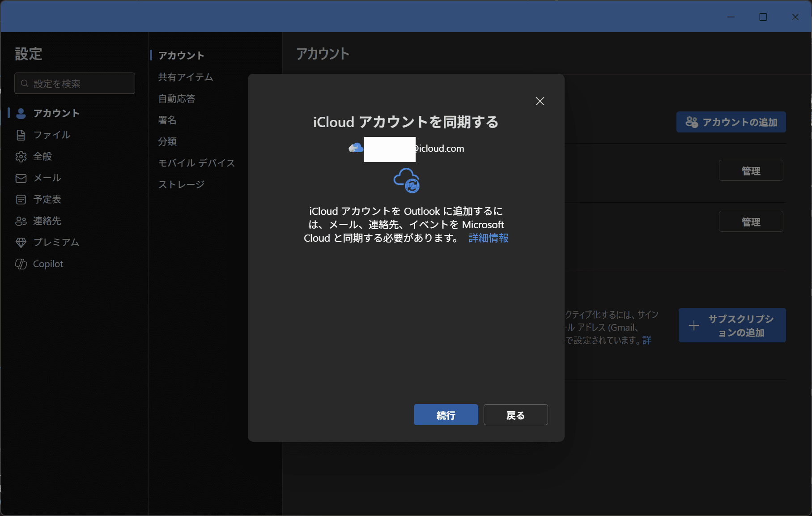Click the Calendar icon beside 予定表
Image resolution: width=812 pixels, height=516 pixels.
pyautogui.click(x=21, y=200)
